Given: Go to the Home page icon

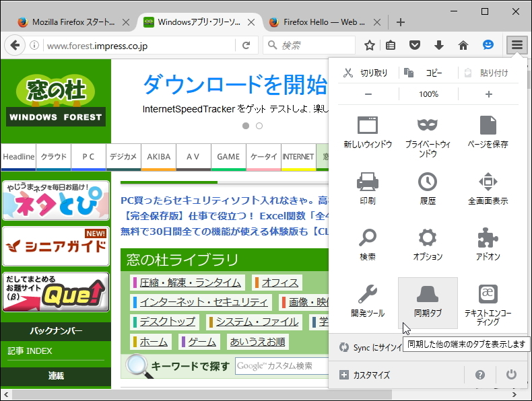Looking at the screenshot, I should [463, 45].
